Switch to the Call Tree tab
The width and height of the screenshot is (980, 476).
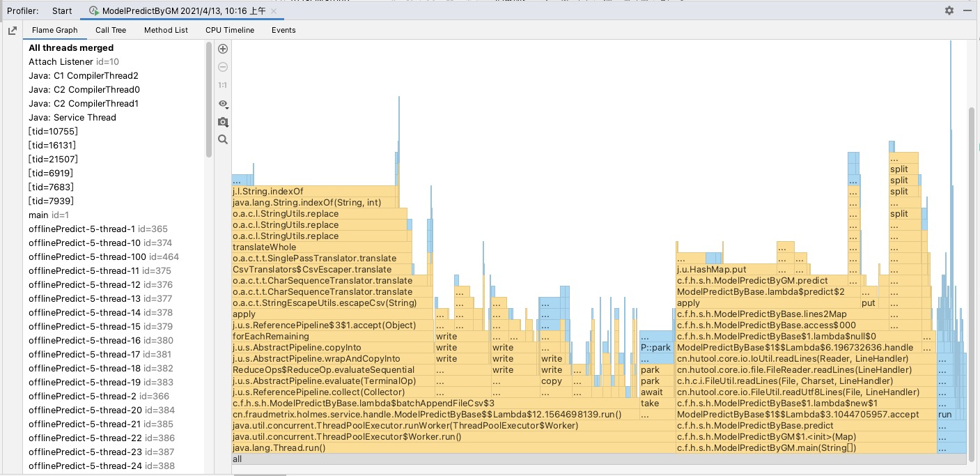[x=111, y=30]
